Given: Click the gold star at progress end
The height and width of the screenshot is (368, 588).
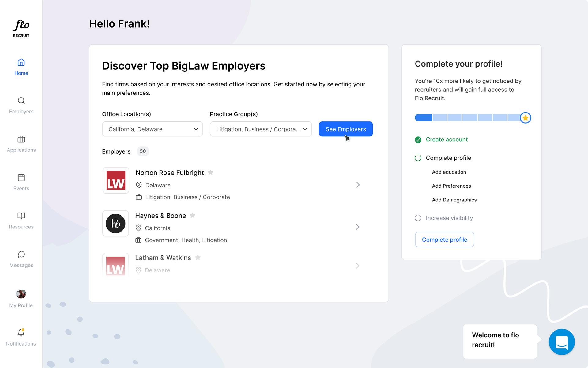Looking at the screenshot, I should 525,118.
